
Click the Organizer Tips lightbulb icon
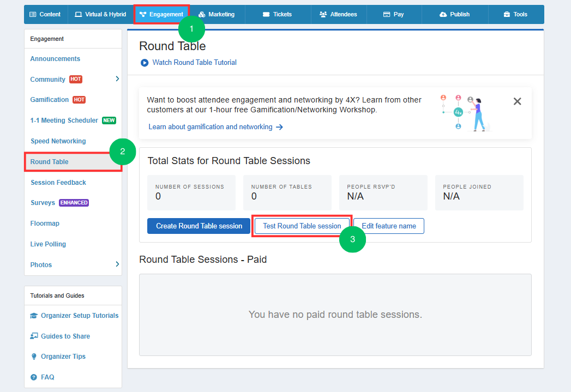click(x=34, y=357)
